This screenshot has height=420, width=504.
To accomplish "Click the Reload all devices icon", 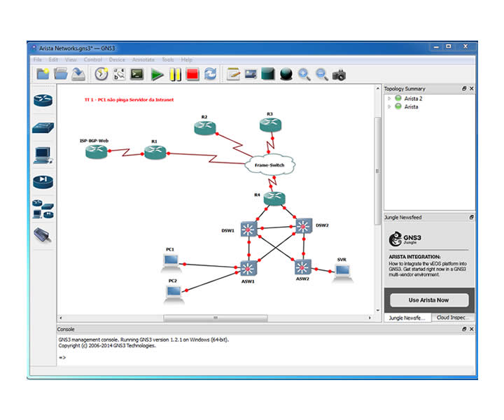I will [210, 73].
